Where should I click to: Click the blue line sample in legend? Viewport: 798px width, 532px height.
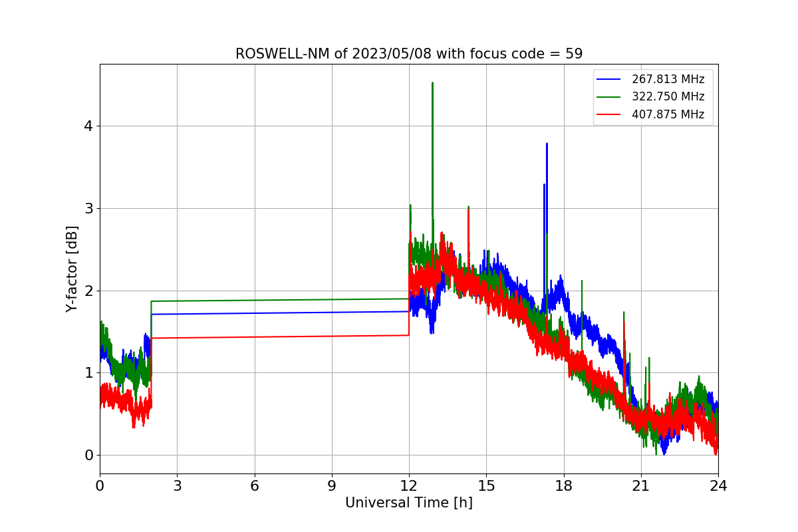(x=608, y=79)
